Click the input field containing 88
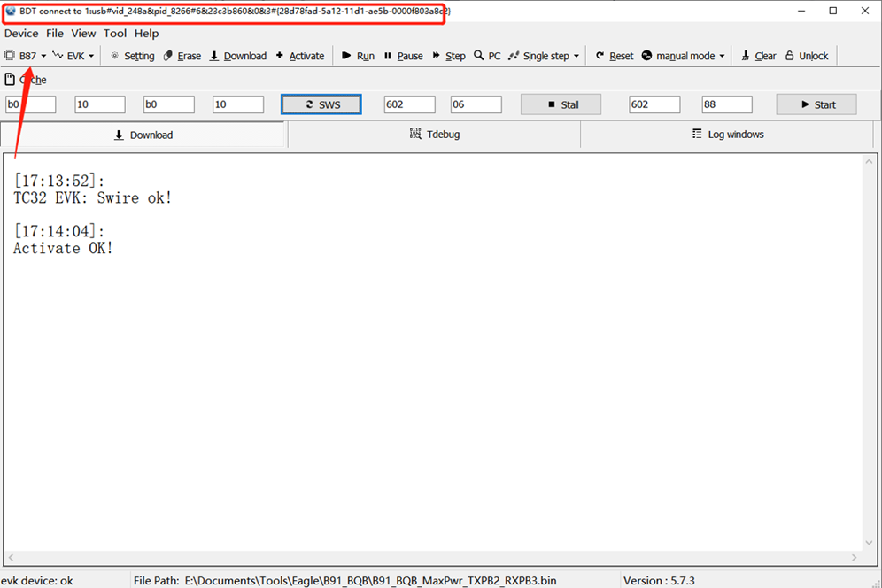Screen dimensions: 882x588 click(727, 104)
